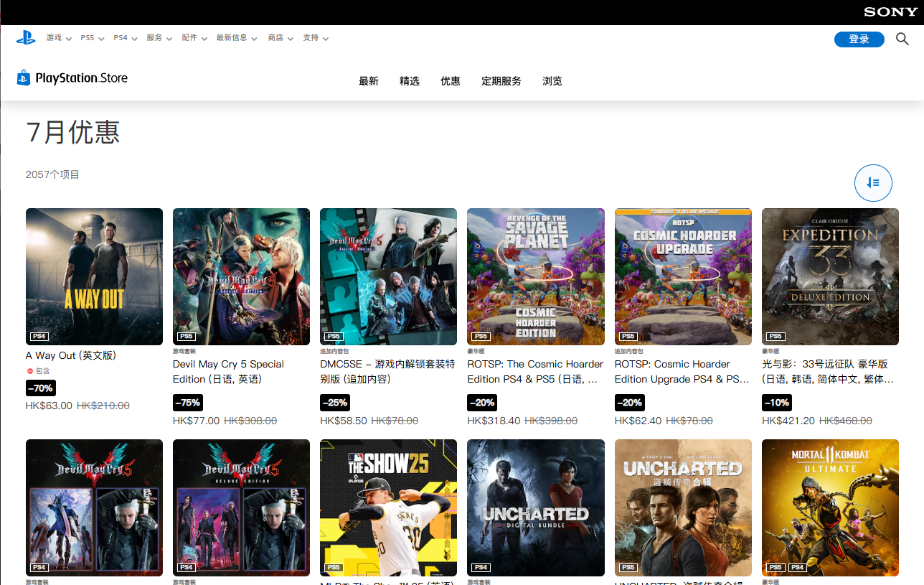Switch to the 浏览 store tab
Viewport: 924px width, 585px height.
[552, 81]
